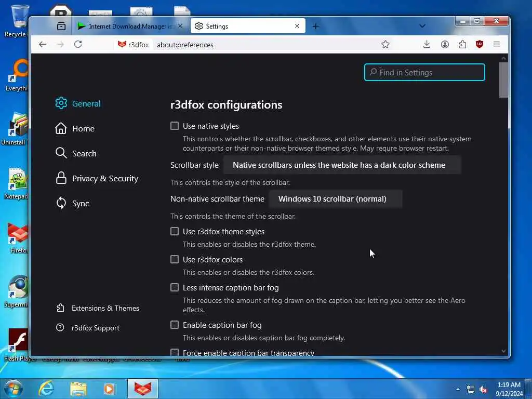Toggle Less intense caption bar fog

pyautogui.click(x=175, y=287)
